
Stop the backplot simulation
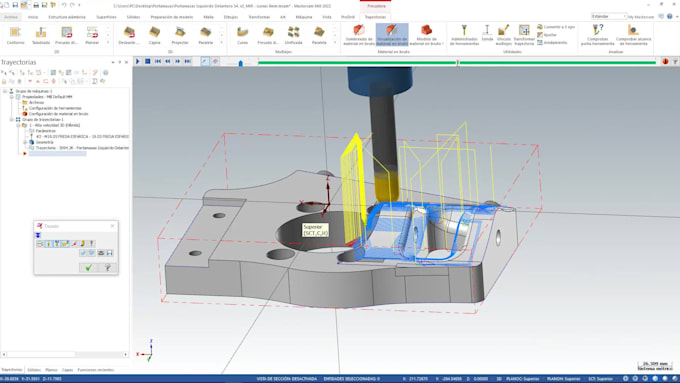147,62
